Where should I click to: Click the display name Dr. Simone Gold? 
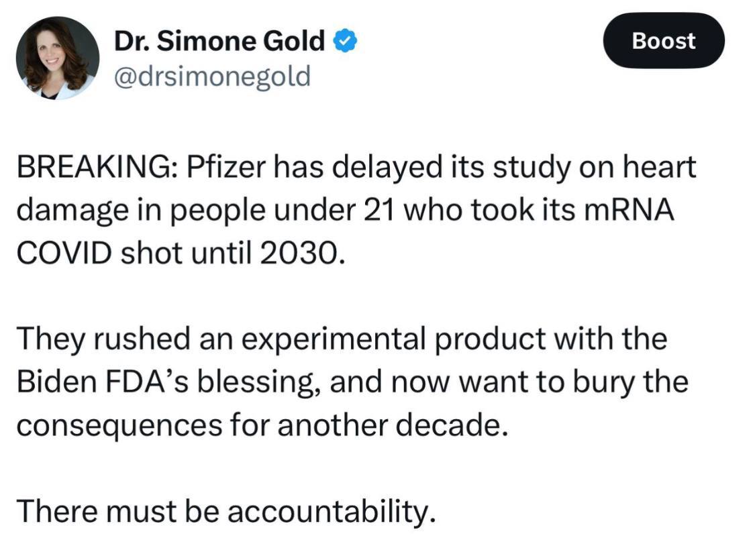pyautogui.click(x=219, y=40)
